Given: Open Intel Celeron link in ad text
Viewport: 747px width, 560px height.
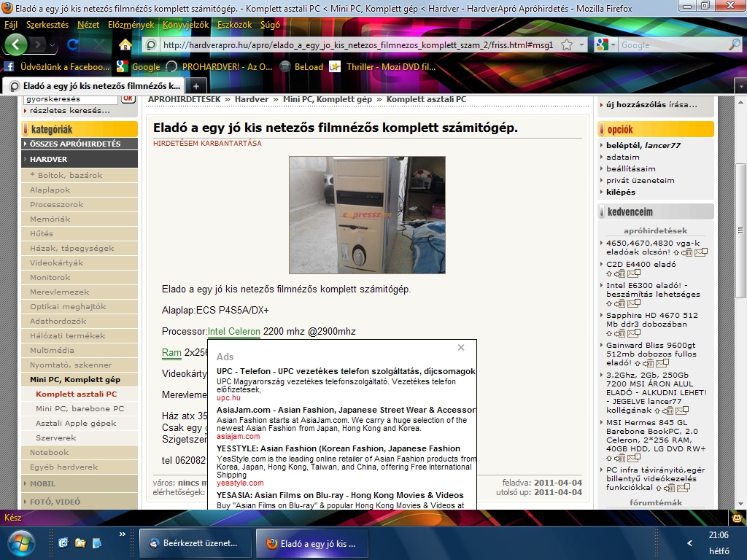Looking at the screenshot, I should [x=234, y=332].
